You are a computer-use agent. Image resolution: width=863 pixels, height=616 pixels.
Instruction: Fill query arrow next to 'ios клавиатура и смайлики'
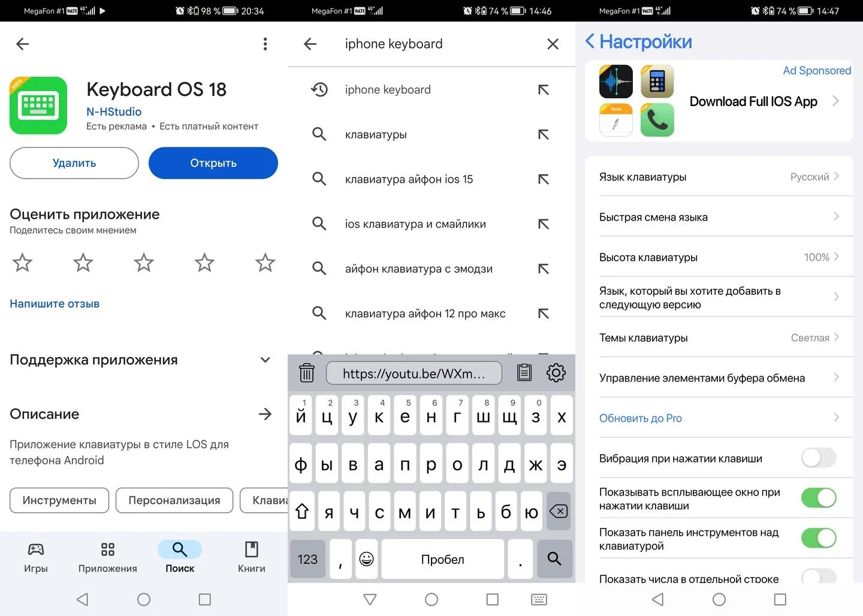tap(544, 224)
